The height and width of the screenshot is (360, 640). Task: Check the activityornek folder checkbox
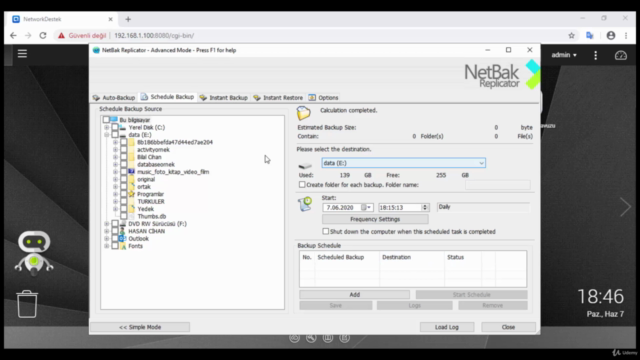click(x=123, y=150)
